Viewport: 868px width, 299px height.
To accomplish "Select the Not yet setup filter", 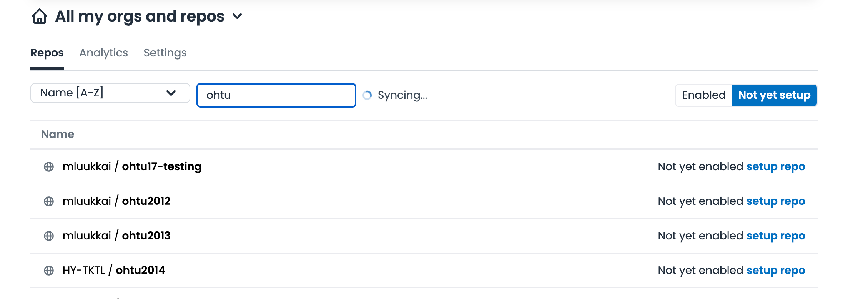I will tap(774, 95).
